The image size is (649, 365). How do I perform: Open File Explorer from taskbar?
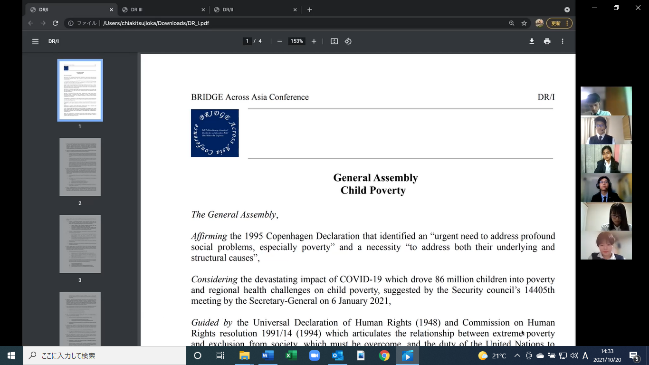(244, 355)
